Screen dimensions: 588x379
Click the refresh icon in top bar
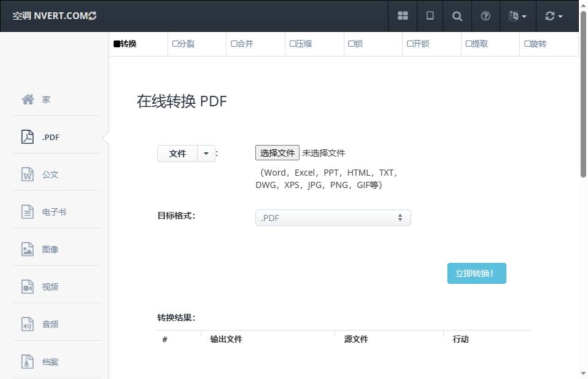pyautogui.click(x=551, y=16)
